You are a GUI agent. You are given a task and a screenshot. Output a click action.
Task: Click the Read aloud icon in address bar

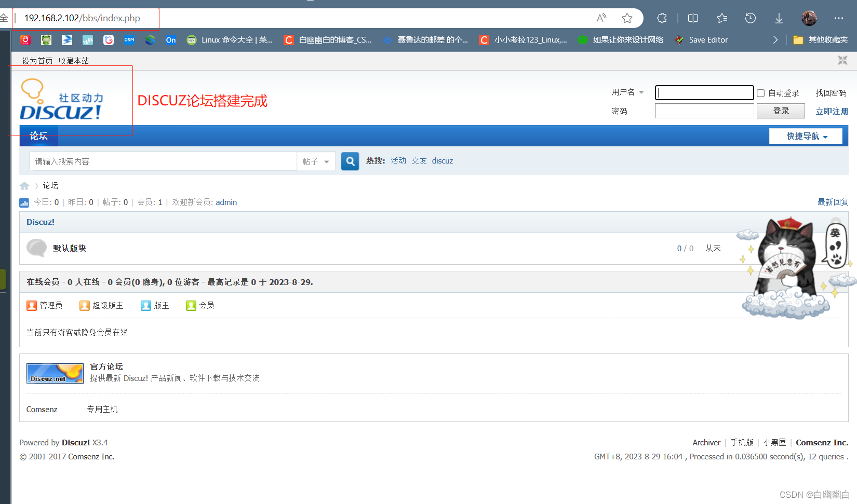pos(601,18)
